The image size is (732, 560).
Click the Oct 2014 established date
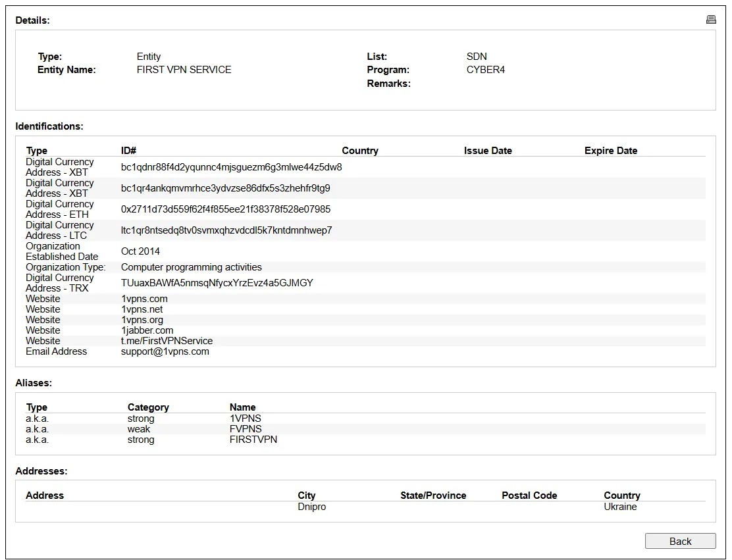pos(140,251)
